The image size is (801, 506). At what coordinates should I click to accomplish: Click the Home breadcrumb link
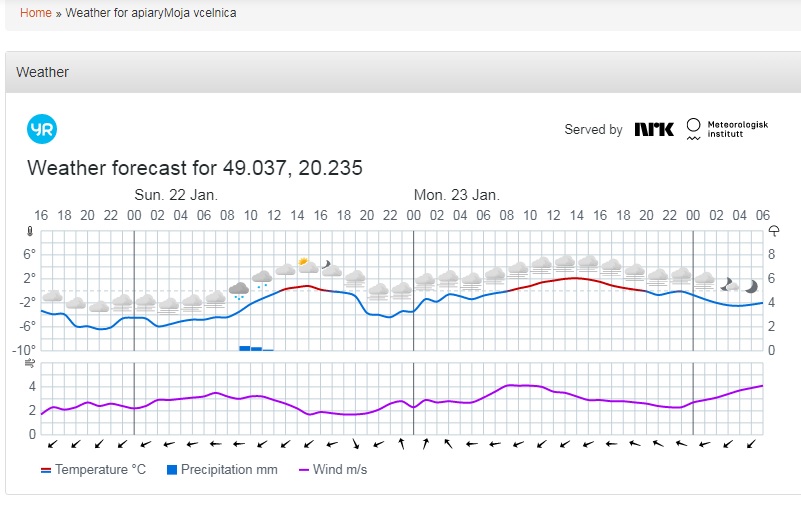pos(35,13)
